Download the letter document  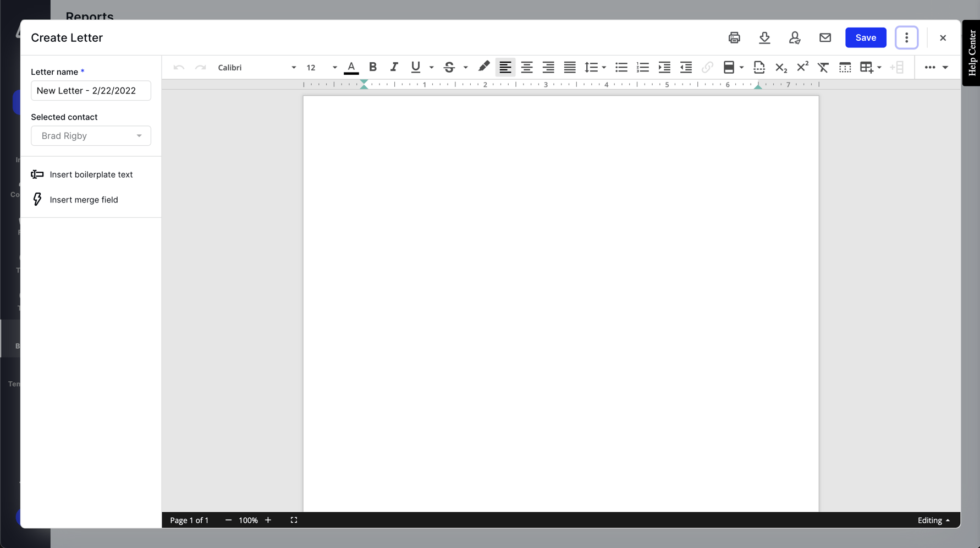point(764,37)
